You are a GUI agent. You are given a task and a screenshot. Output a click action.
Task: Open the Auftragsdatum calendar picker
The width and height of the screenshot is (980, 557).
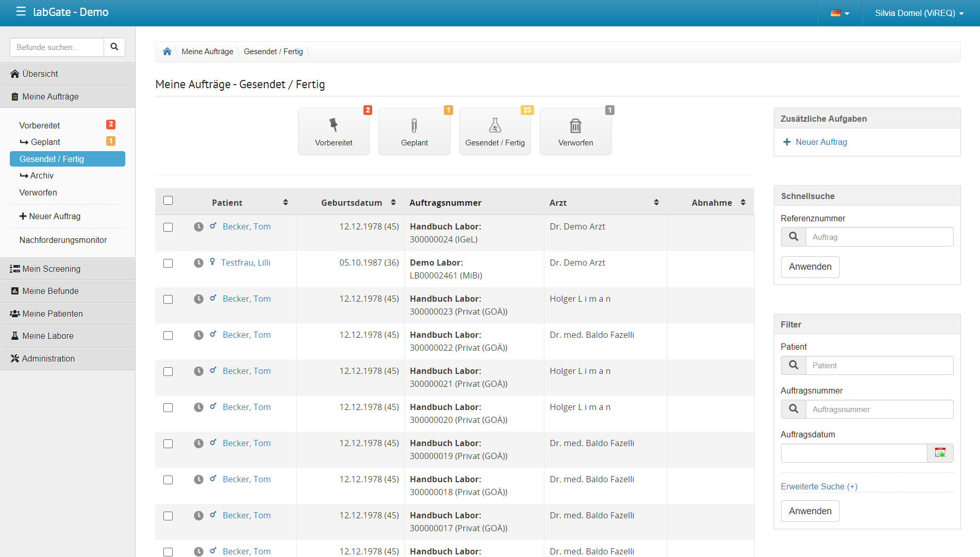coord(940,453)
